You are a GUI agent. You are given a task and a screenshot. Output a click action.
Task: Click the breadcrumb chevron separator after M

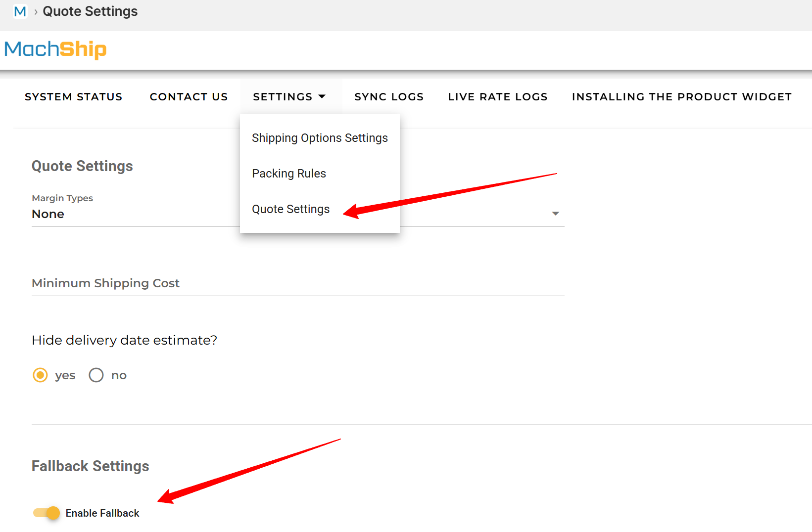[x=36, y=12]
